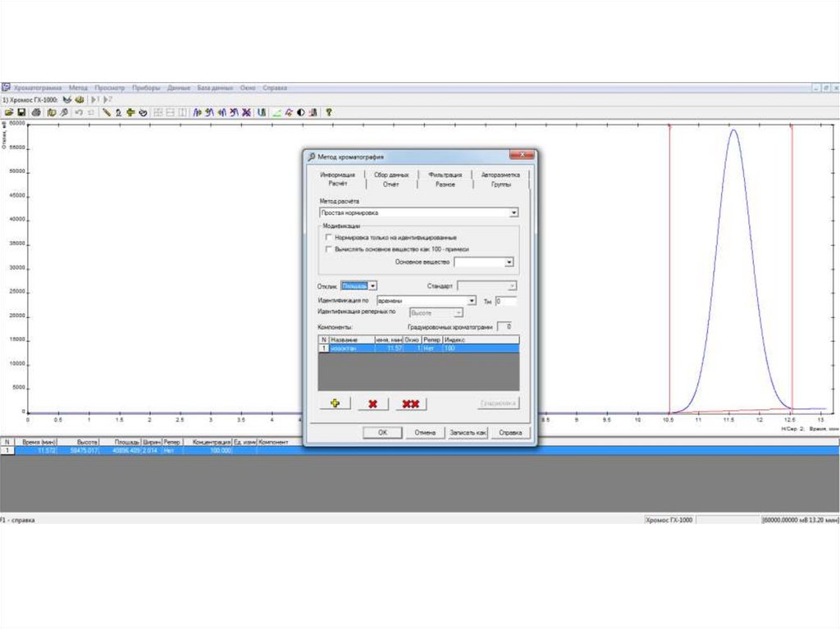840x629 pixels.
Task: Delete component with single red X button
Action: (x=372, y=403)
